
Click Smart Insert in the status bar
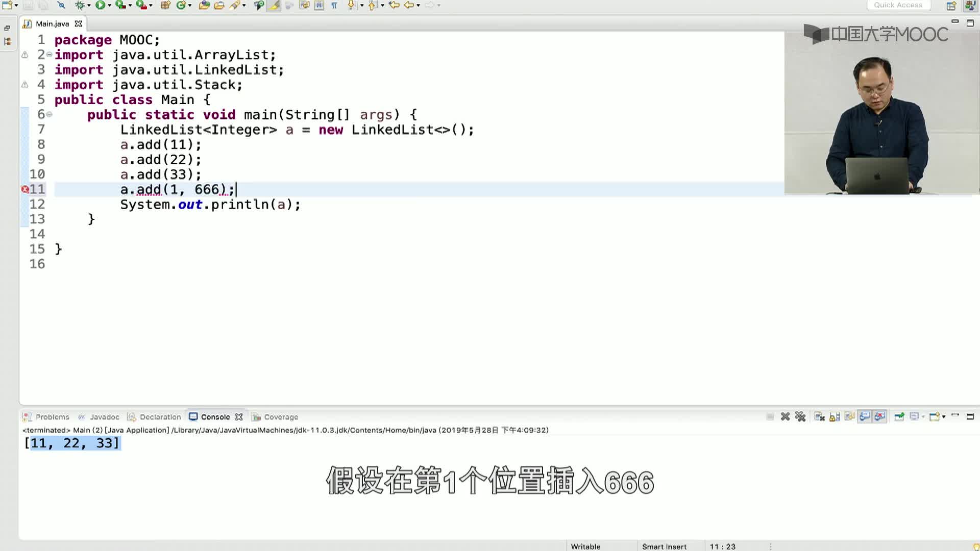pyautogui.click(x=664, y=546)
